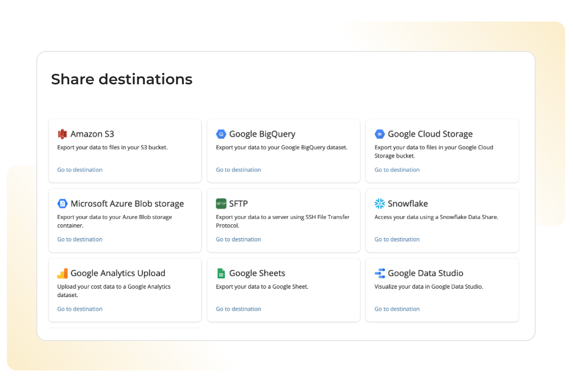This screenshot has width=573, height=392.
Task: Select the Amazon S3 card title
Action: pos(92,134)
